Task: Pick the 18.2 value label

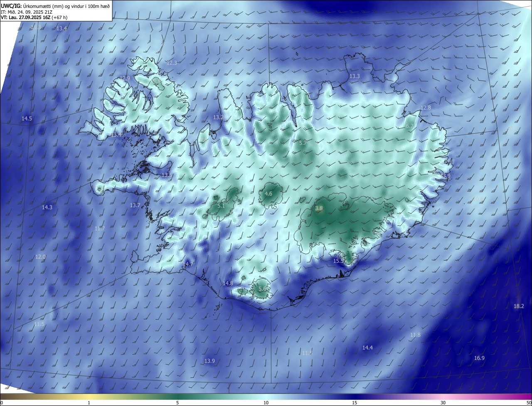Action: coord(519,306)
